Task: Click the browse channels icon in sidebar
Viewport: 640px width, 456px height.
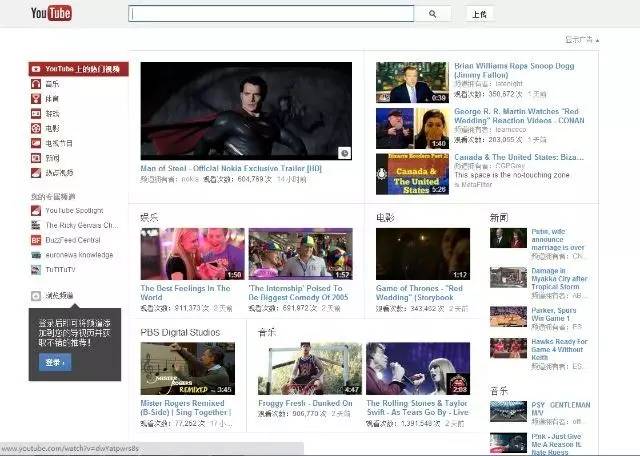Action: (x=37, y=296)
